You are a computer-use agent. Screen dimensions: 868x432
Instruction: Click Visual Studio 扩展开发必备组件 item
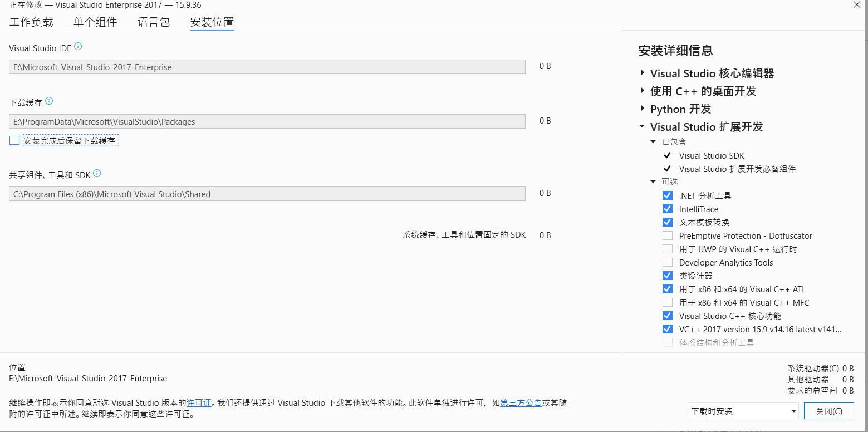[737, 169]
